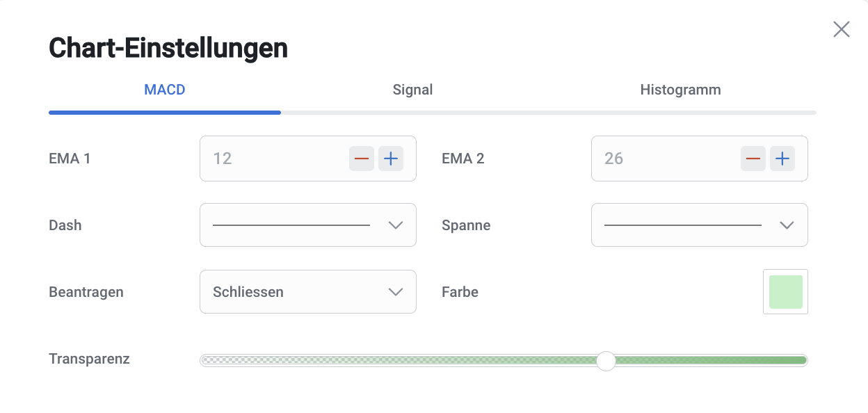
Task: Switch to the MACD tab
Action: [165, 90]
